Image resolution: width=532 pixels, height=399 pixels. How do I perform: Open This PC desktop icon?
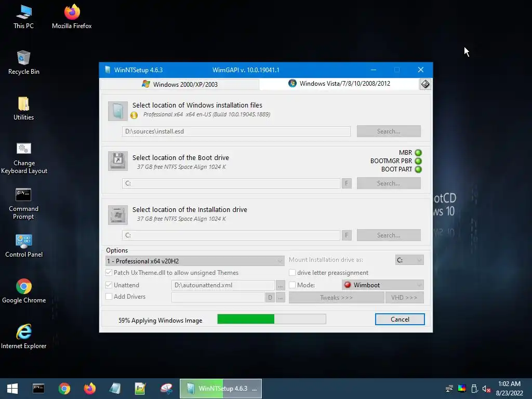tap(23, 17)
